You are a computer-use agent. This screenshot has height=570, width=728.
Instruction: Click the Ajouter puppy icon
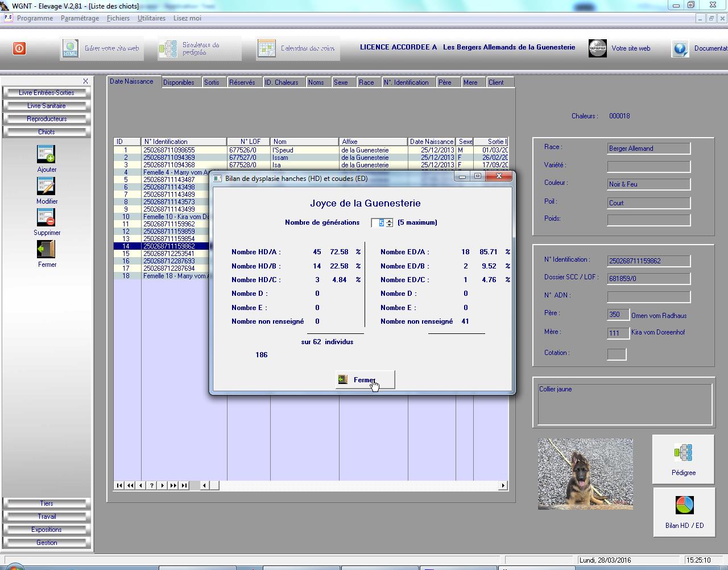point(46,154)
